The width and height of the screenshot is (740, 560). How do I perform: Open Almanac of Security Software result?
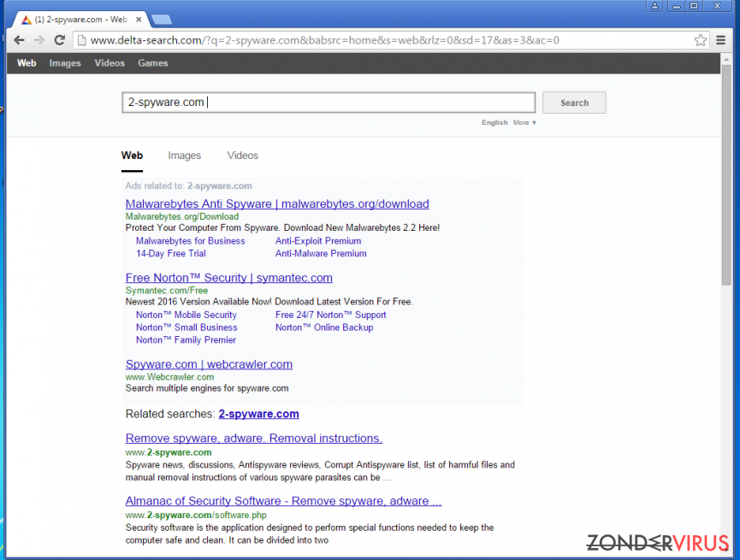(x=283, y=501)
